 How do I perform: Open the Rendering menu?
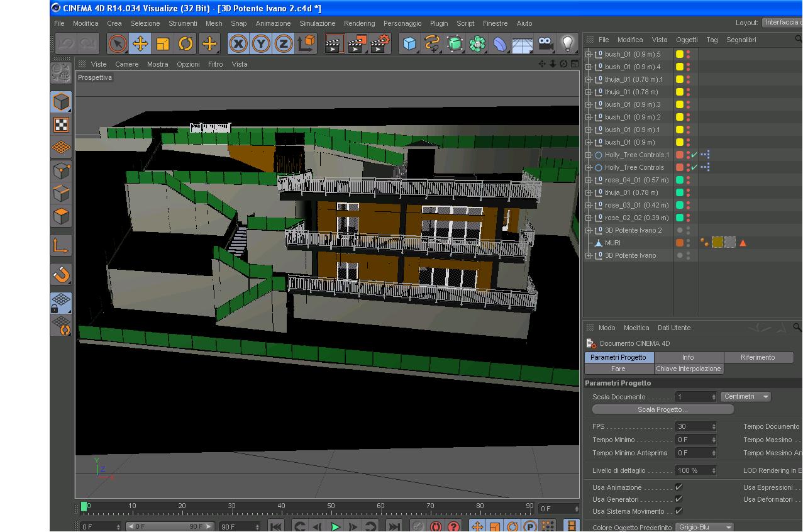(359, 23)
